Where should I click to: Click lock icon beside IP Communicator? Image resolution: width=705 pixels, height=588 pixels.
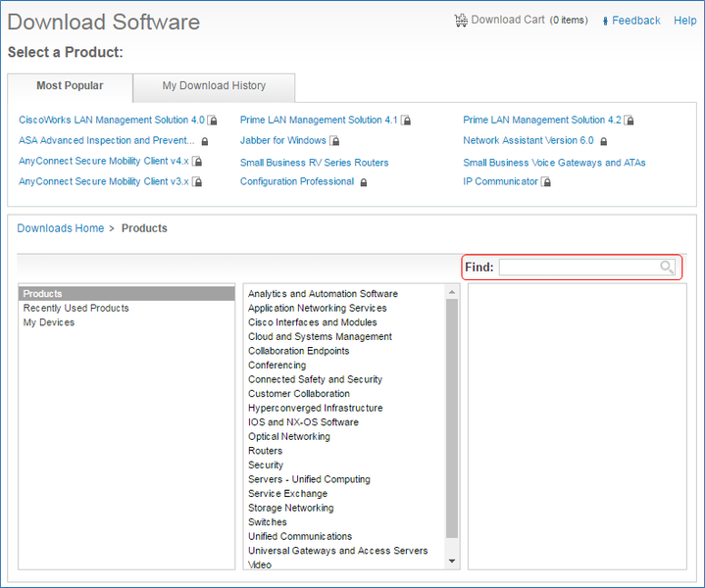coord(546,181)
